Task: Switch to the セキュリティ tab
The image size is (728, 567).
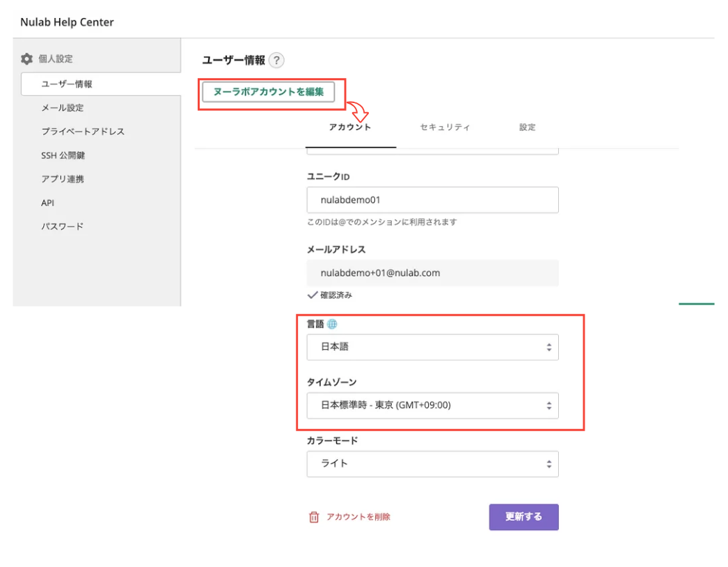Action: point(445,127)
